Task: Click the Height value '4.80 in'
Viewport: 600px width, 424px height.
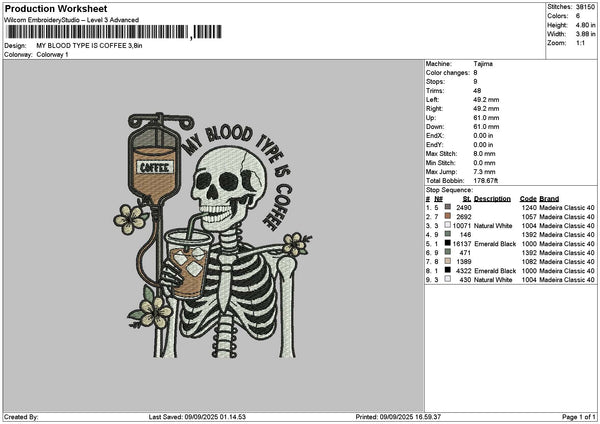Action: coord(585,25)
